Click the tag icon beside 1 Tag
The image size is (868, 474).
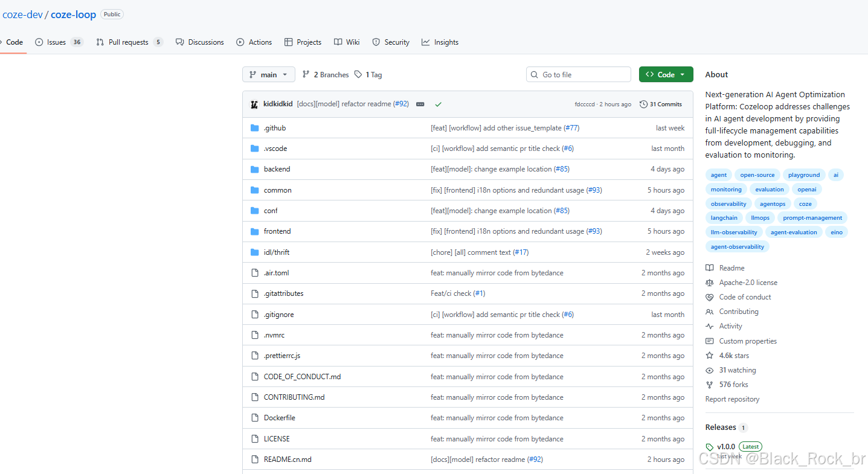(358, 74)
